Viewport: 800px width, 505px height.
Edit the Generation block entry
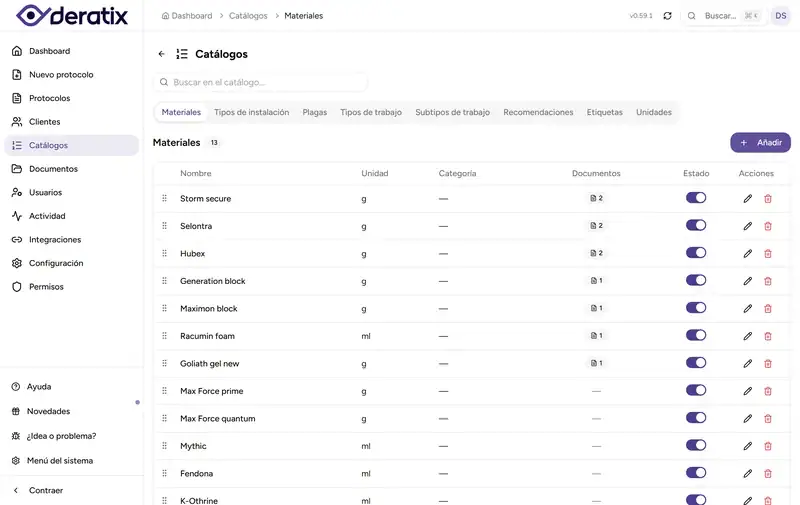pyautogui.click(x=747, y=281)
